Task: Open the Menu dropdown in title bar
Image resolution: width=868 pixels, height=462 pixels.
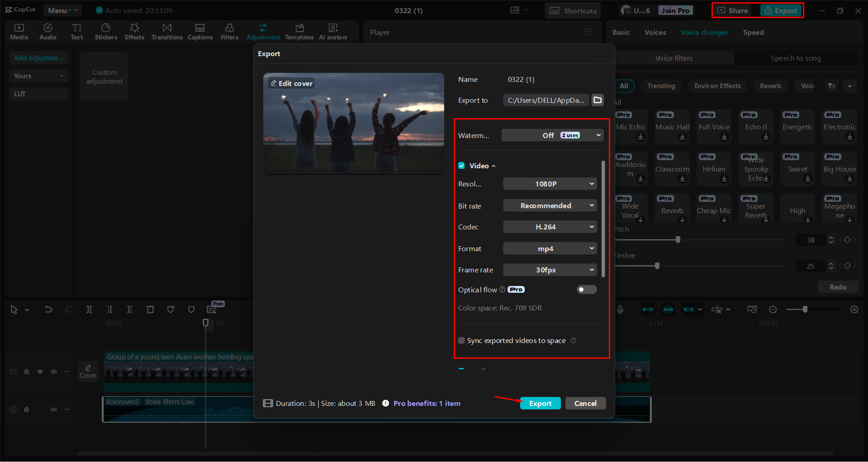Action: coord(63,10)
